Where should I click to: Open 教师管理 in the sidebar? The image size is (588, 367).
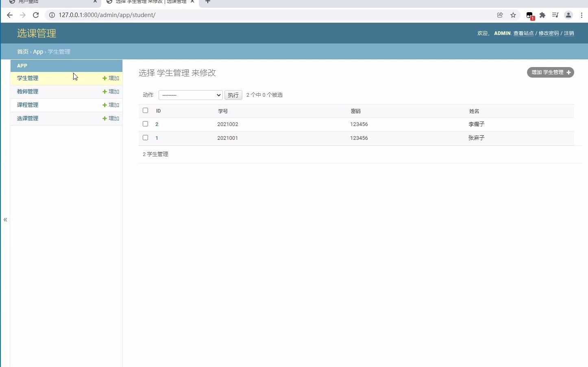28,91
